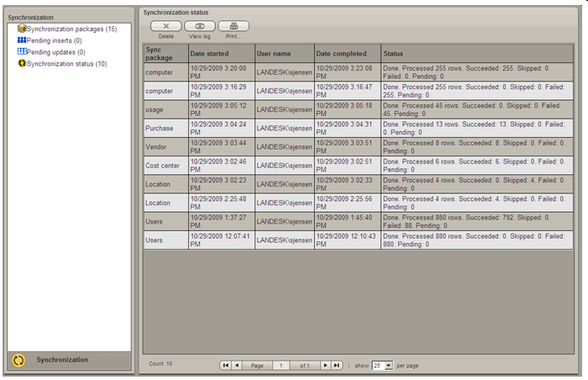The width and height of the screenshot is (588, 380).
Task: Click status 'Processed 6 rows' cell
Action: point(477,166)
